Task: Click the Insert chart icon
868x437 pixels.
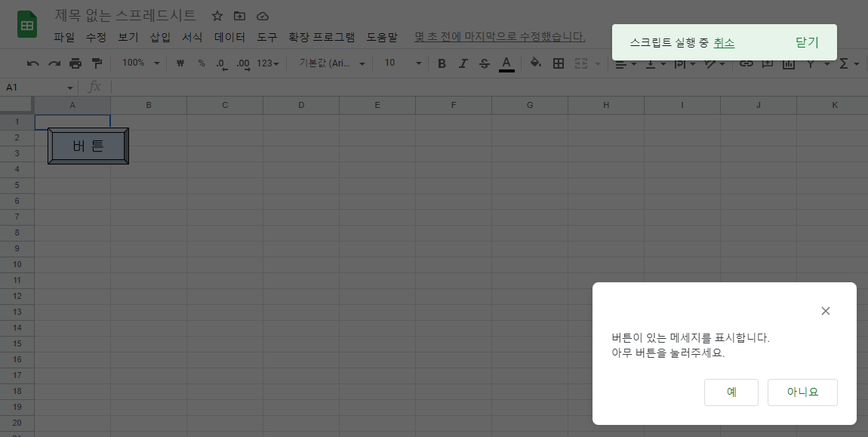Action: click(788, 63)
